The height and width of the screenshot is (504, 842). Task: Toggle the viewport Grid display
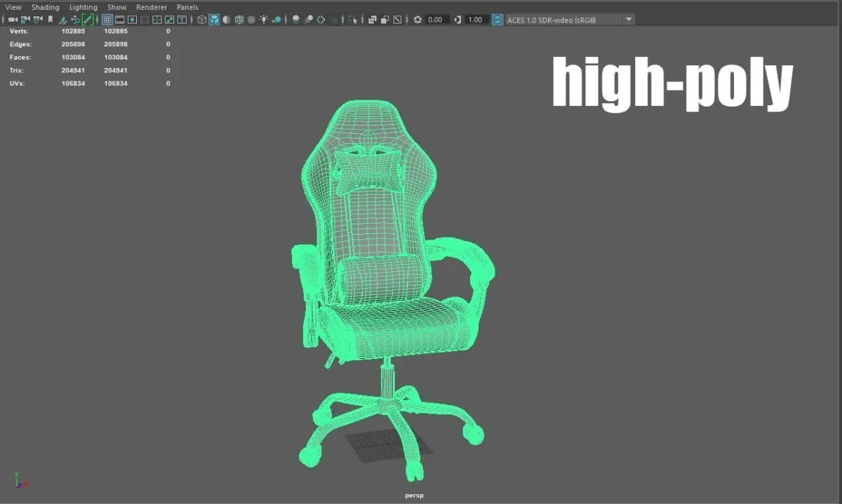(x=107, y=20)
